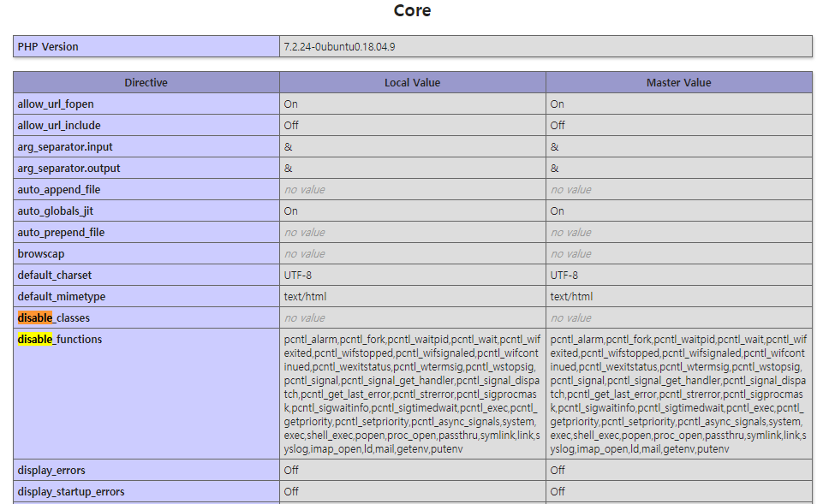Select the allow_url_fopen directive name
The height and width of the screenshot is (504, 823).
coord(56,104)
